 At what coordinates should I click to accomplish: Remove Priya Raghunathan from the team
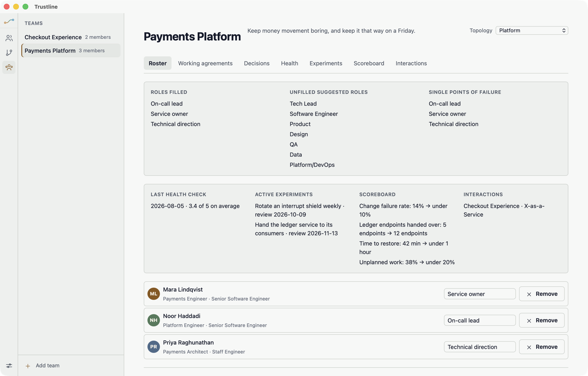[x=541, y=347]
